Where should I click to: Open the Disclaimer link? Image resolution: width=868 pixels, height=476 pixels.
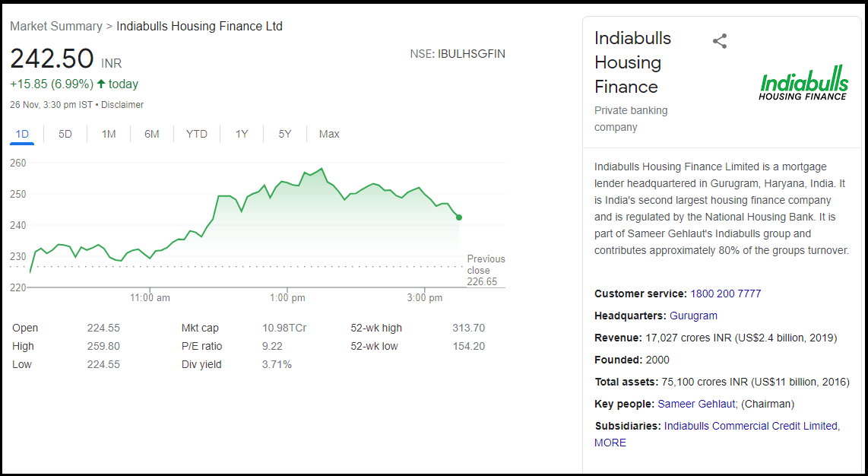[122, 105]
